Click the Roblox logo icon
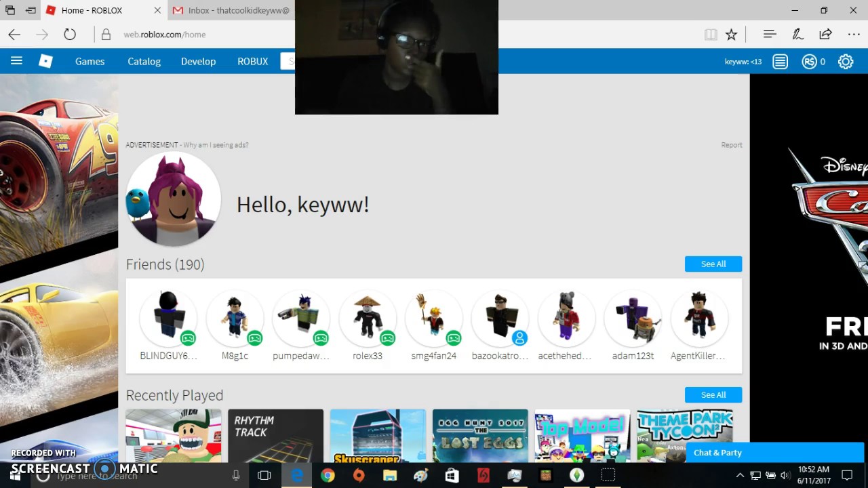Image resolution: width=868 pixels, height=488 pixels. point(45,61)
